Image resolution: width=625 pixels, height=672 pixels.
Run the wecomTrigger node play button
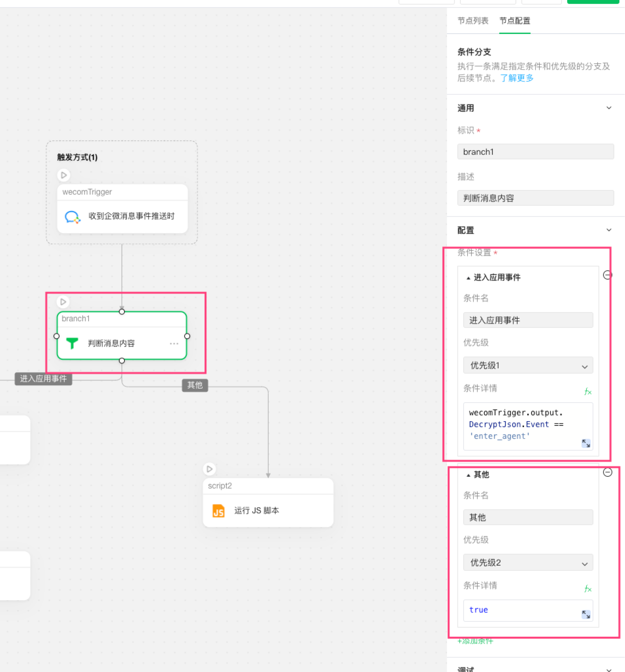64,175
